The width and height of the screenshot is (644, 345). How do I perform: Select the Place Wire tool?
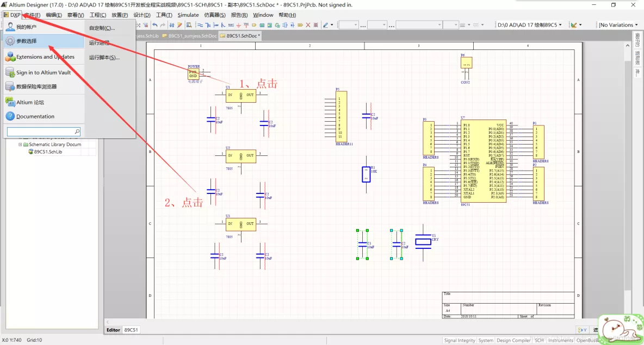[x=200, y=25]
